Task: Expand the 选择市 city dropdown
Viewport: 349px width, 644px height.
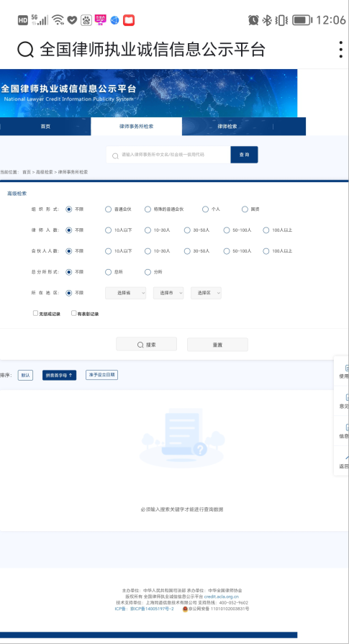Action: (x=168, y=293)
